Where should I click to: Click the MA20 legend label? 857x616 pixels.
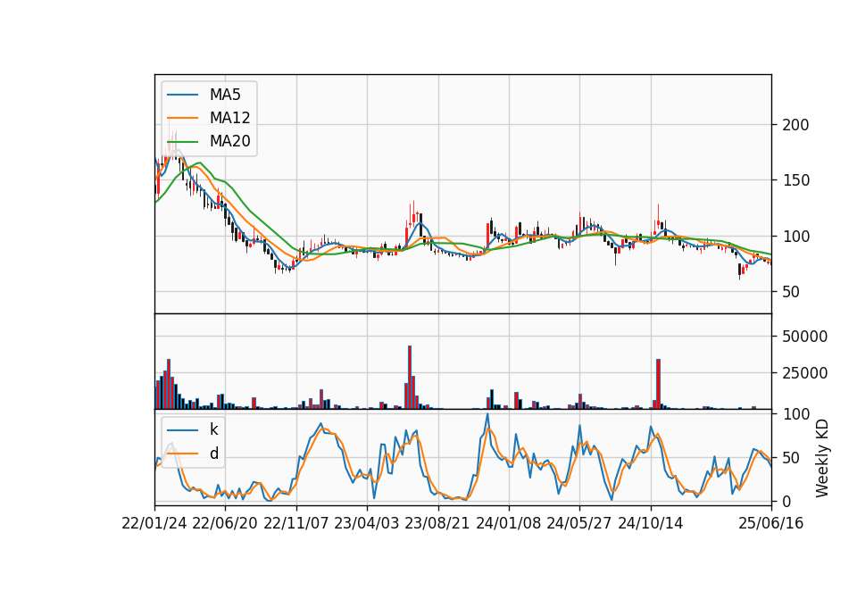[x=229, y=141]
